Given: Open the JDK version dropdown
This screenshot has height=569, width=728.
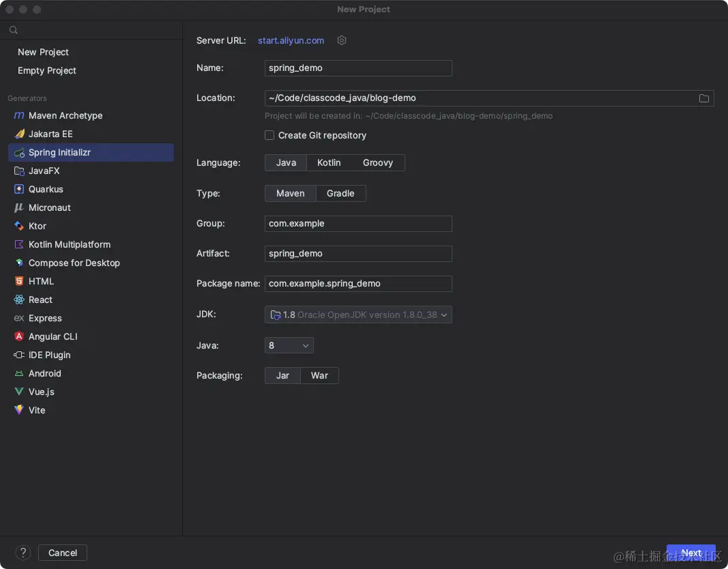Looking at the screenshot, I should click(358, 315).
